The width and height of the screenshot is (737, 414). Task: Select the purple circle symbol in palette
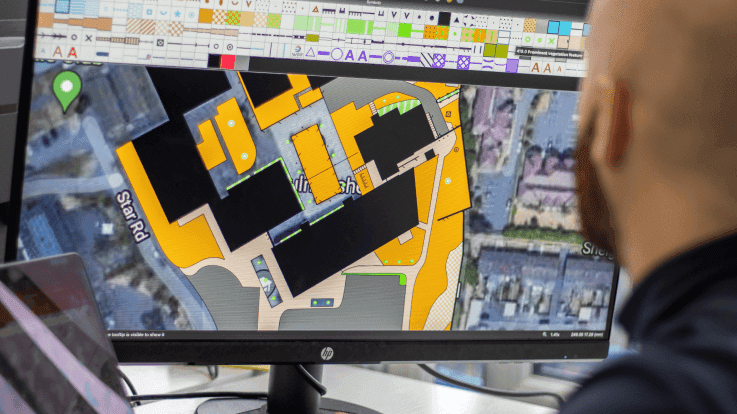click(x=335, y=56)
